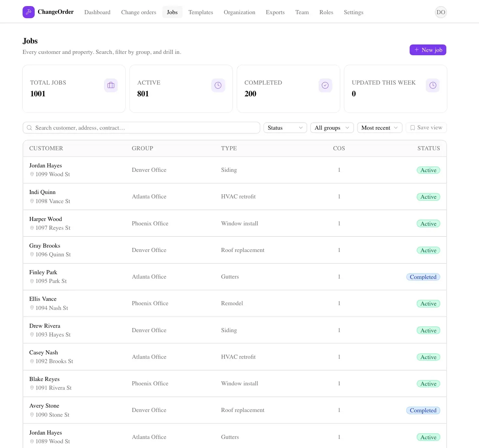The height and width of the screenshot is (448, 479).
Task: Click the search magnifier icon
Action: pos(29,128)
